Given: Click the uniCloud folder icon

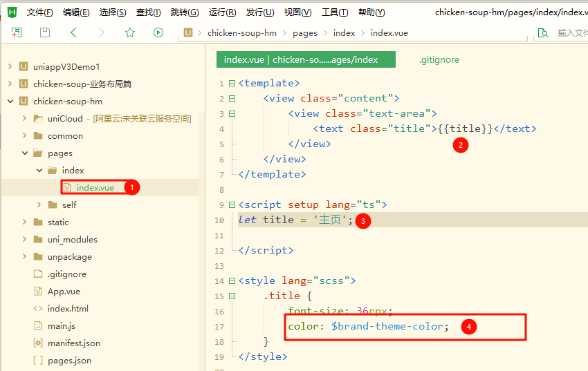Looking at the screenshot, I should 38,118.
